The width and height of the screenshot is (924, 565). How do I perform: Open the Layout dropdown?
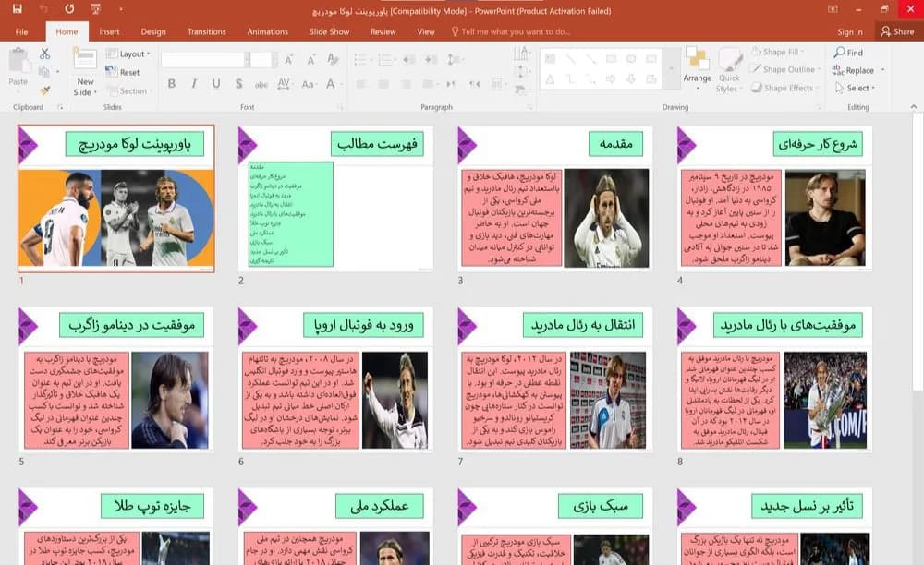(x=128, y=54)
